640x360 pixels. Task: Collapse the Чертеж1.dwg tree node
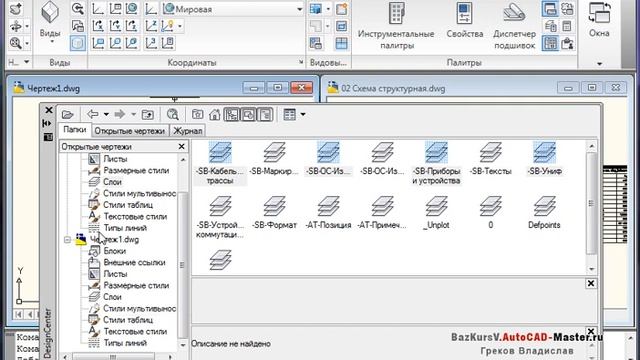tap(67, 240)
